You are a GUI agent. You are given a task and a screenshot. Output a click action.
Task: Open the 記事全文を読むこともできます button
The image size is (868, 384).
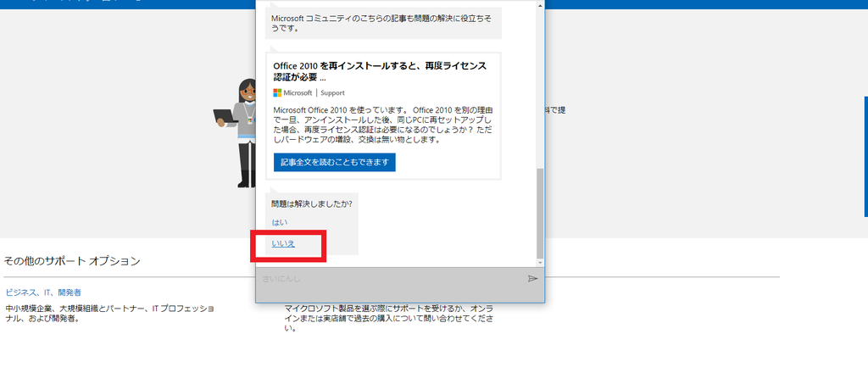pyautogui.click(x=334, y=162)
